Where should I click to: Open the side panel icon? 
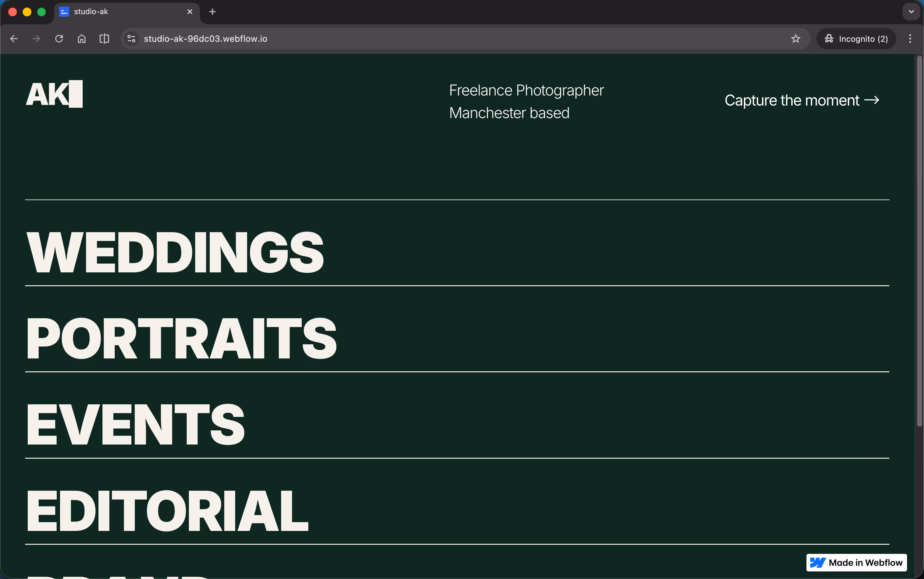[x=104, y=39]
